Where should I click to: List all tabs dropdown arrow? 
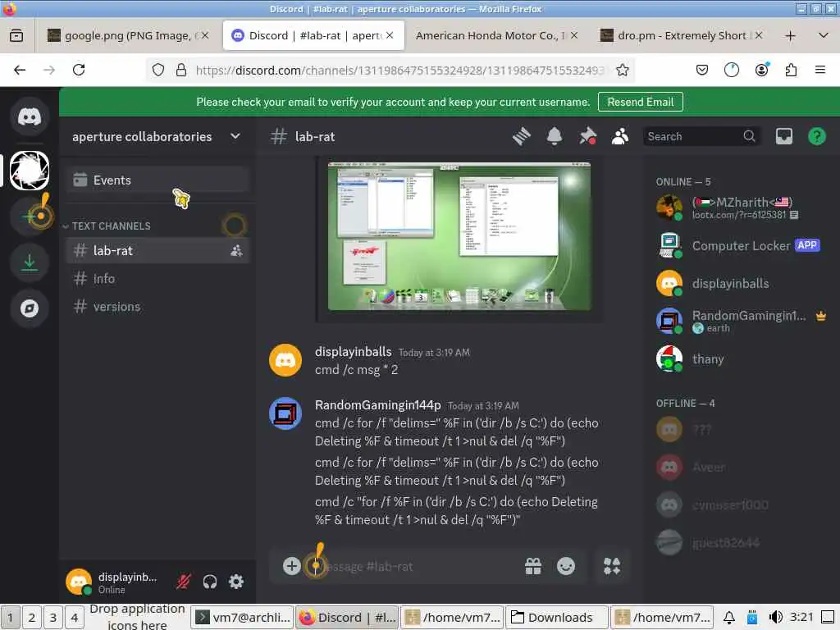tap(824, 35)
